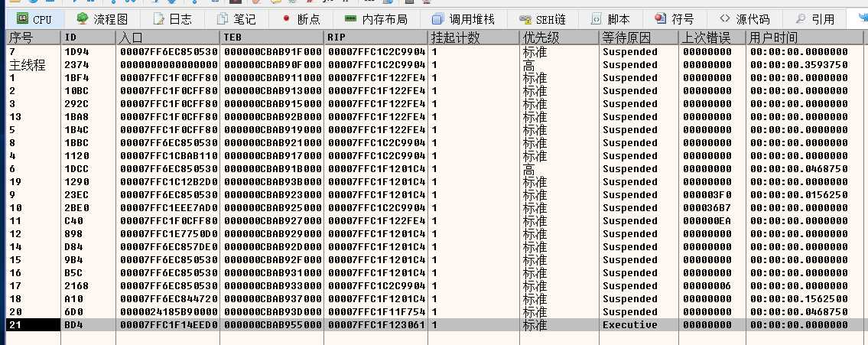Select thread ID BD4
Image resolution: width=868 pixels, height=345 pixels.
coord(73,325)
